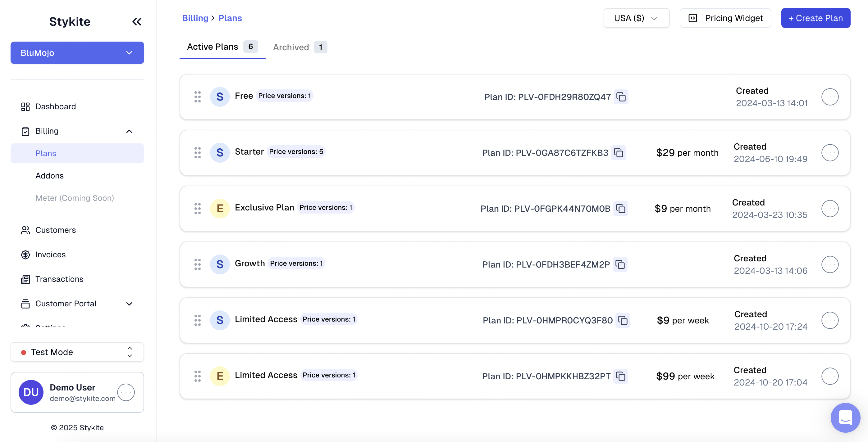
Task: Open more options for Growth plan
Action: point(829,264)
